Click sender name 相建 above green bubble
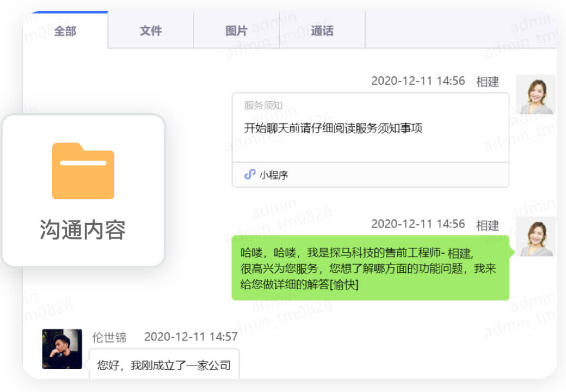Screen dimensions: 566x392 [x=487, y=225]
